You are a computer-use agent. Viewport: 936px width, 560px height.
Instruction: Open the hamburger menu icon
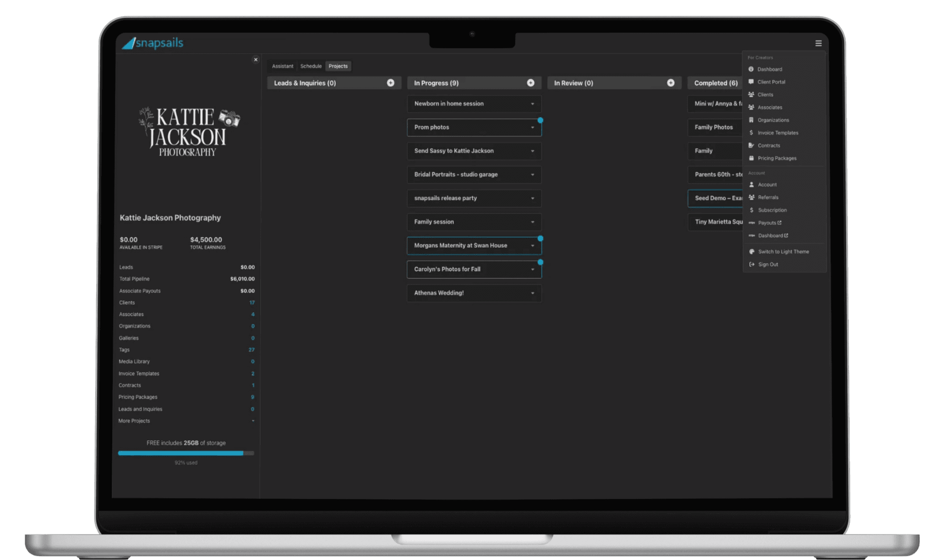818,43
